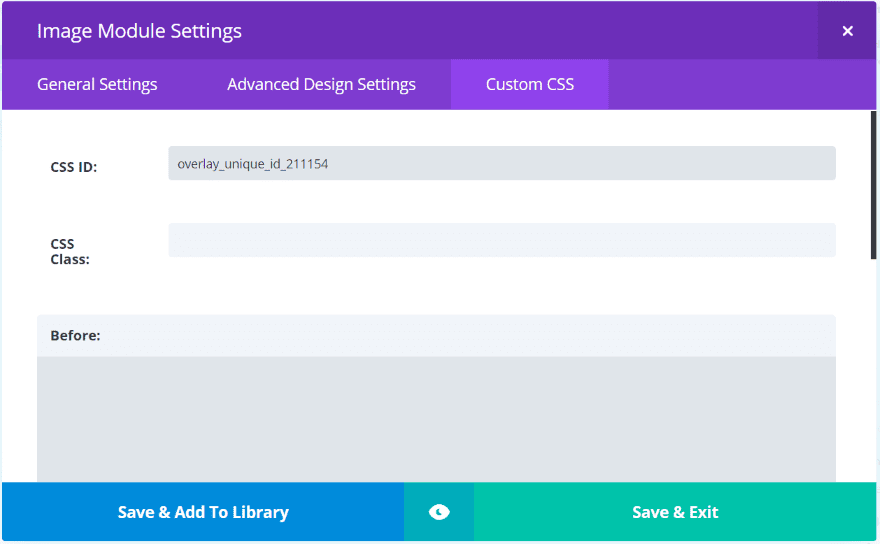This screenshot has height=544, width=880.
Task: Focus the CSS Class input field
Action: (501, 240)
